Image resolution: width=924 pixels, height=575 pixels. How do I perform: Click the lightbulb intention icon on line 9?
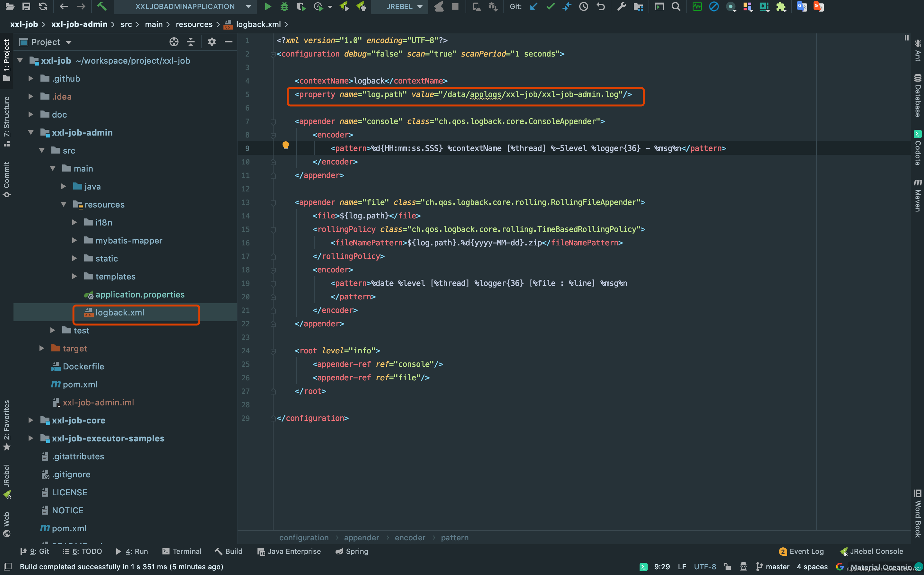pyautogui.click(x=285, y=146)
